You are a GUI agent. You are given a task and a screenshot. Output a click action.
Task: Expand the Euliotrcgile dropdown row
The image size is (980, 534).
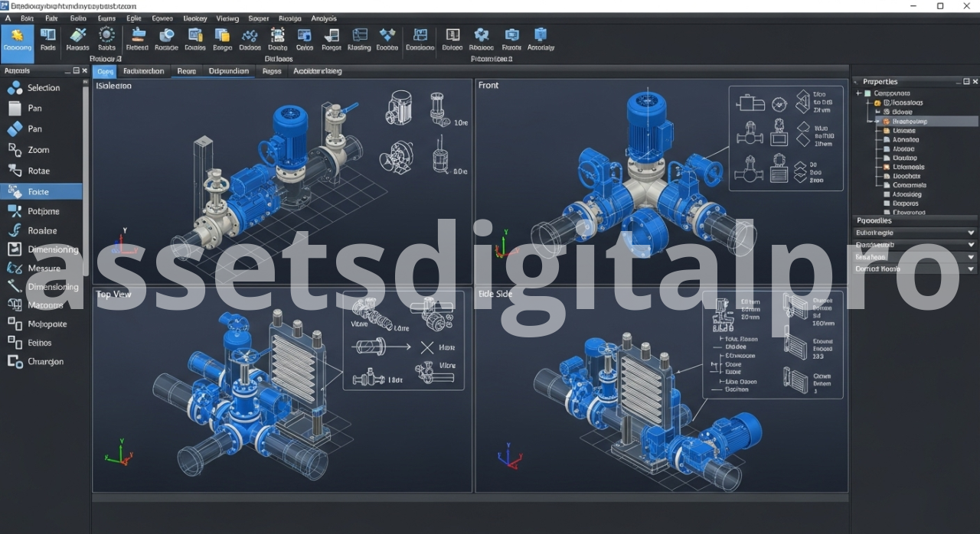click(915, 233)
